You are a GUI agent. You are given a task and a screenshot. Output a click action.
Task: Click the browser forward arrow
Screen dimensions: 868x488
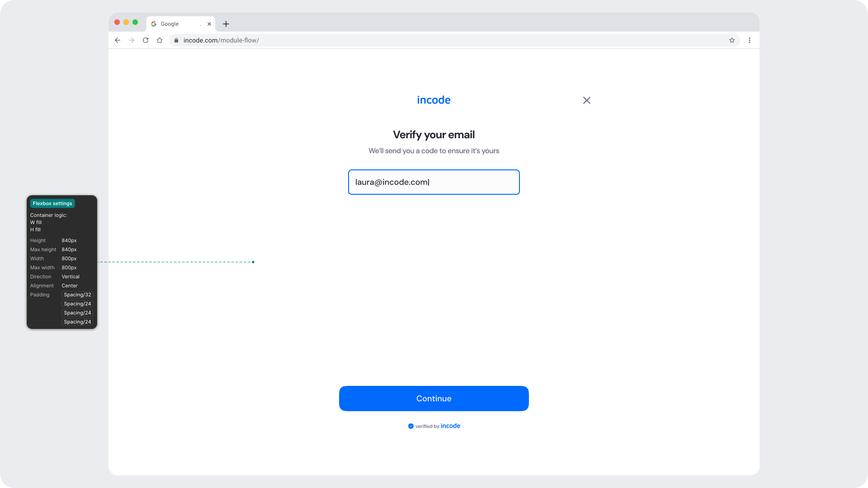132,40
